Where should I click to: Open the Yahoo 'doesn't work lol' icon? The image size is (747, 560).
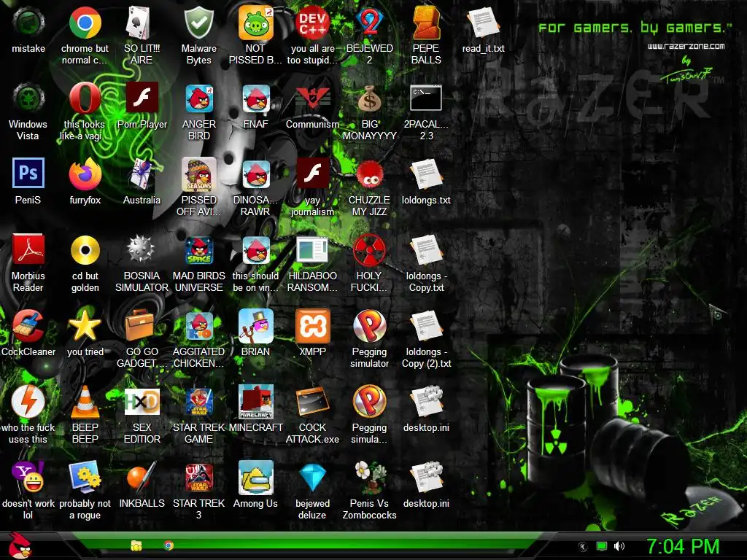pyautogui.click(x=28, y=477)
